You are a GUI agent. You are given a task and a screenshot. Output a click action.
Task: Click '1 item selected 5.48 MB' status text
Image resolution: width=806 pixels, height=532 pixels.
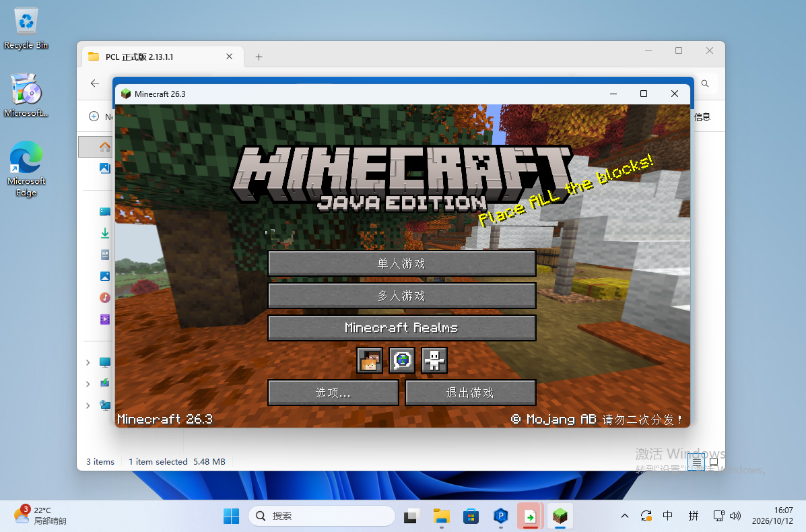pyautogui.click(x=177, y=461)
